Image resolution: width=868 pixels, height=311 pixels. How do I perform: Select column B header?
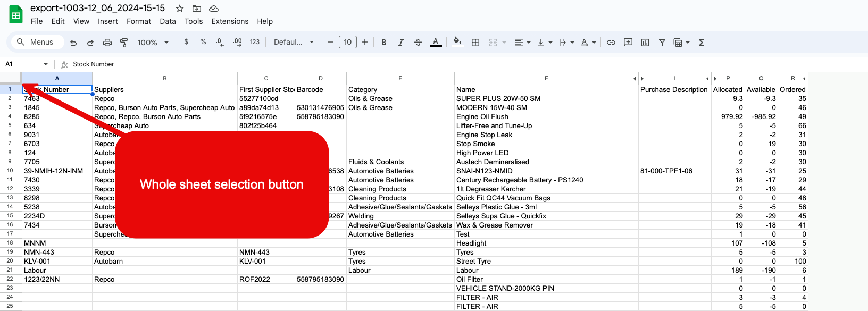tap(165, 78)
